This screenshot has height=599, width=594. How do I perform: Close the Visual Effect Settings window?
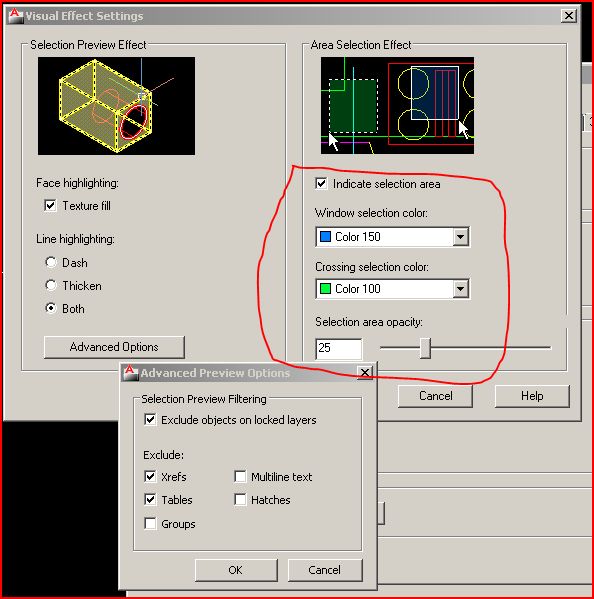coord(569,16)
